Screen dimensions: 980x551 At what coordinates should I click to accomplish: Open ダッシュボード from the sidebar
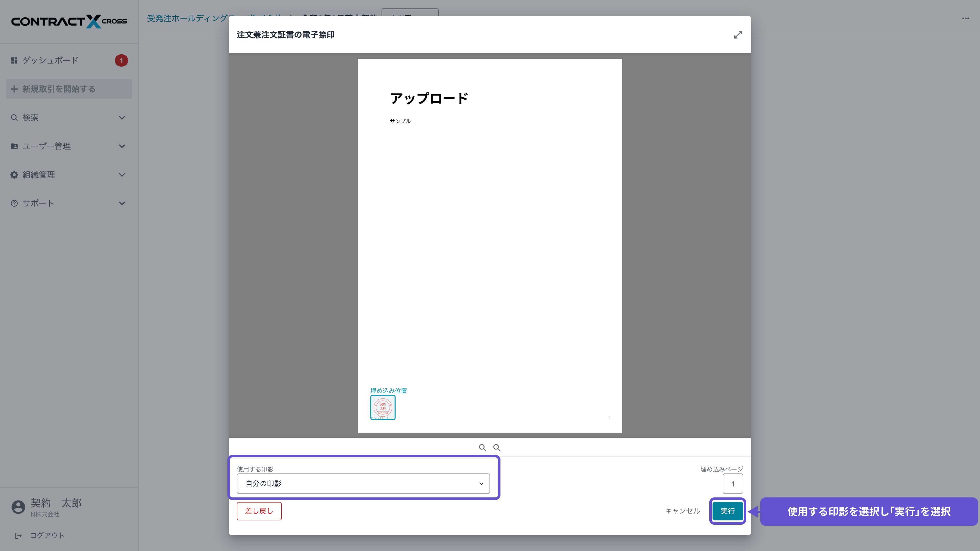pyautogui.click(x=50, y=60)
